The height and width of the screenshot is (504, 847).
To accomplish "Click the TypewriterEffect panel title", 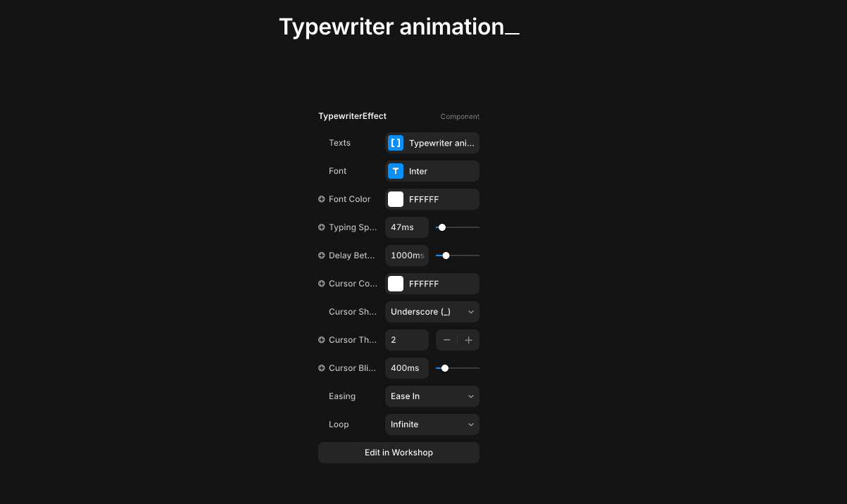I will (x=352, y=116).
